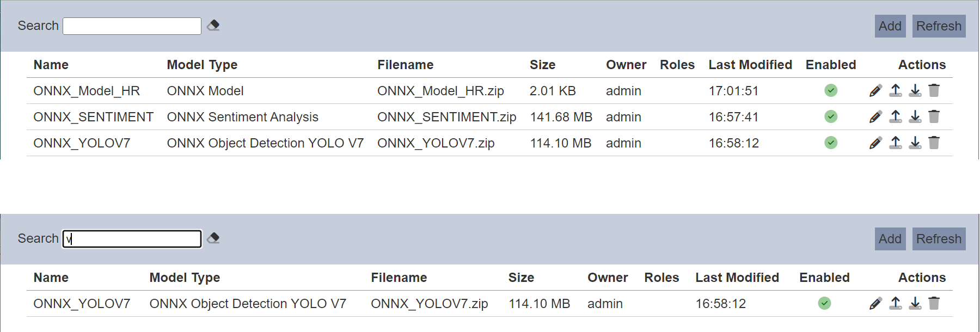The image size is (980, 332).
Task: Toggle Enabled status for ONNX_Model_HR
Action: (x=831, y=90)
